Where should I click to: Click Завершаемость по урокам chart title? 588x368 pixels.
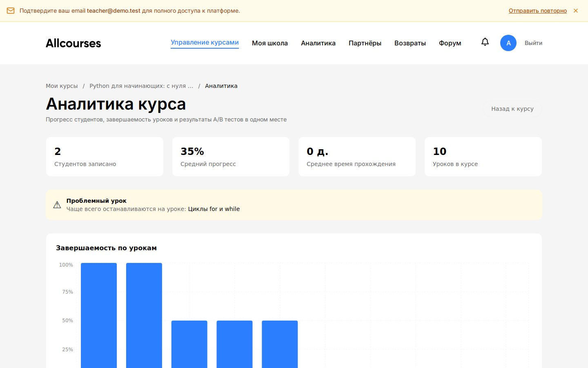(106, 248)
